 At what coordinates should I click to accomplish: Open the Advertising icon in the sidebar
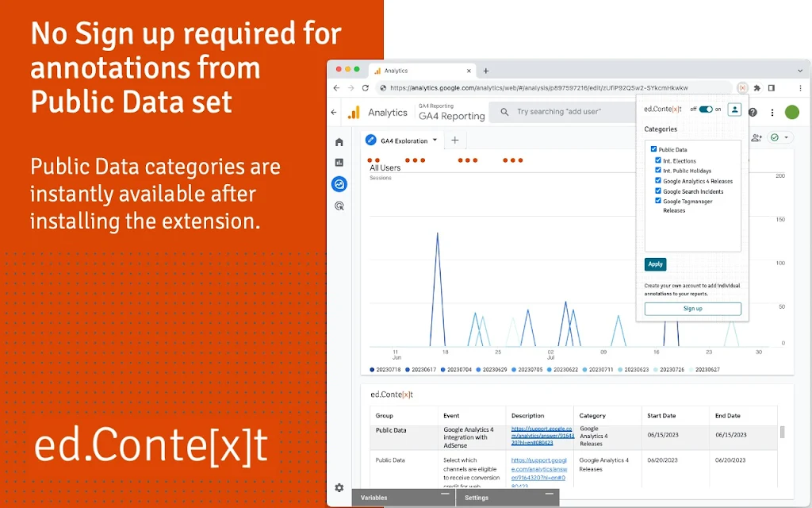point(339,206)
